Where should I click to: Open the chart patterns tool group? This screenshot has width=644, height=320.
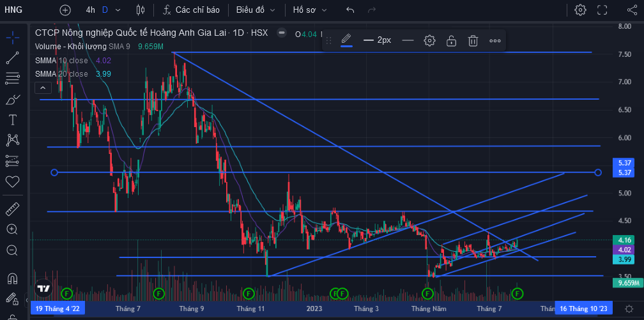[x=13, y=141]
